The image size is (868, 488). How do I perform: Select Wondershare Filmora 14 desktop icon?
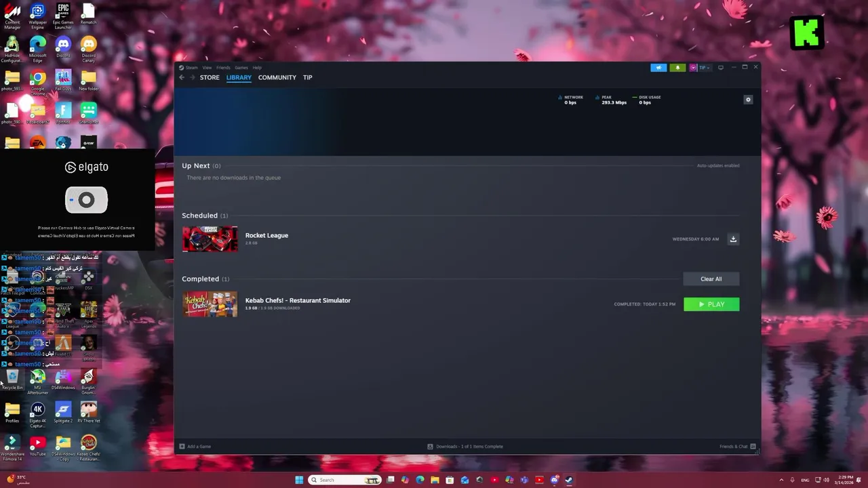pyautogui.click(x=12, y=448)
